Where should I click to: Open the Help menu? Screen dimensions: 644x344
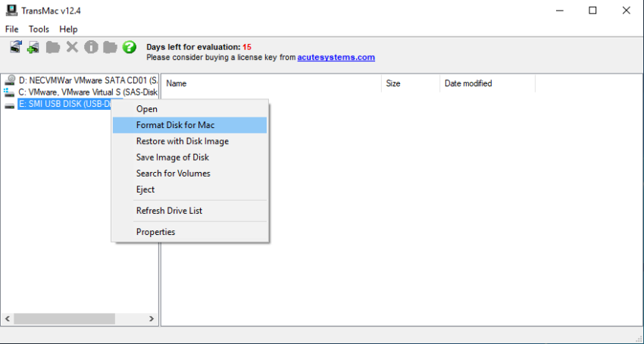pyautogui.click(x=68, y=30)
